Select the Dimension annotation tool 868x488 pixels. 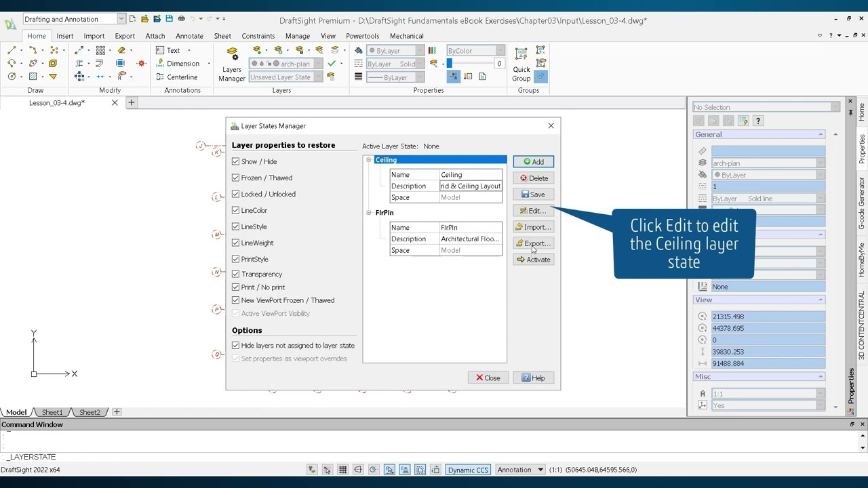click(178, 64)
